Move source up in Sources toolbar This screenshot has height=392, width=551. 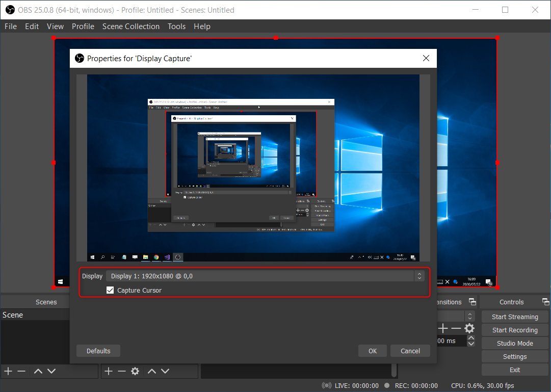(152, 371)
